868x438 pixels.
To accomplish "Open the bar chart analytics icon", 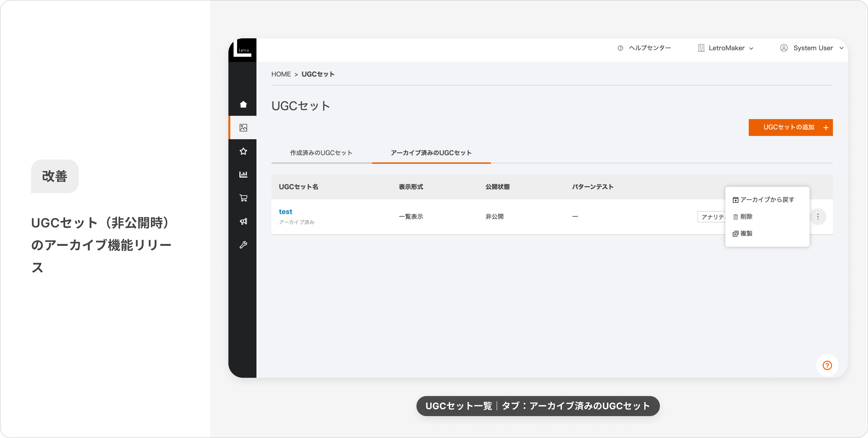I will click(243, 174).
